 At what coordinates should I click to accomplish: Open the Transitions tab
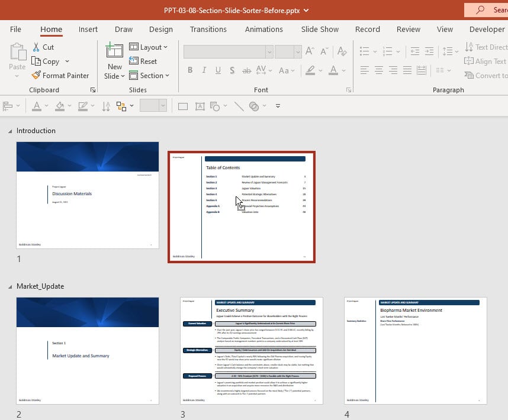click(208, 29)
